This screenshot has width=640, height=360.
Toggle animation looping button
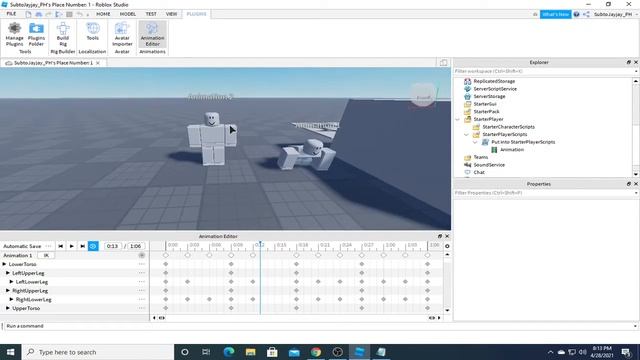pyautogui.click(x=93, y=246)
